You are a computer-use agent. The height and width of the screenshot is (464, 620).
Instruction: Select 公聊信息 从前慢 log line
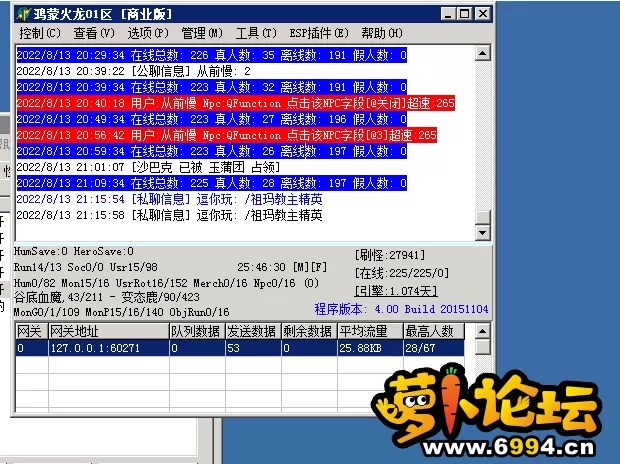(x=134, y=71)
